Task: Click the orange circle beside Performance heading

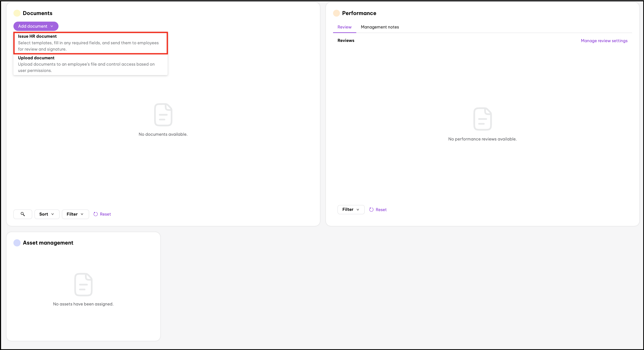Action: (x=336, y=13)
